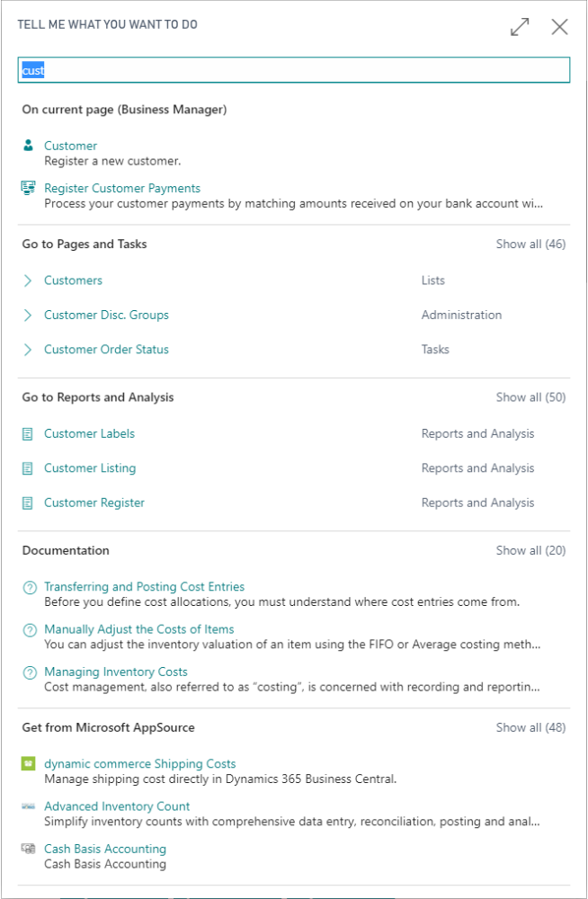The width and height of the screenshot is (588, 899).
Task: Click the Customer Listing report icon
Action: (28, 468)
